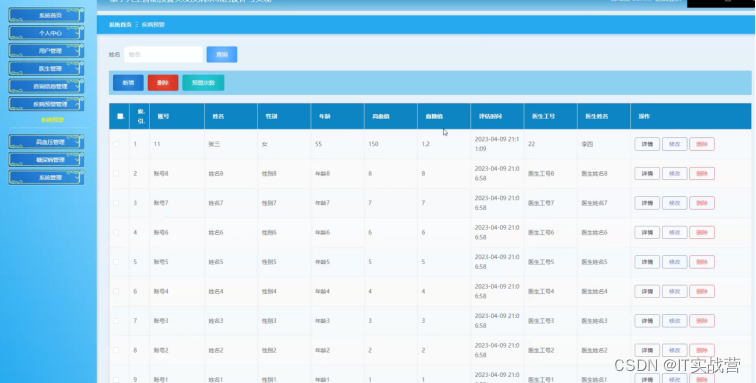This screenshot has width=756, height=383.
Task: Open the 系统首页 sidebar menu item
Action: [x=46, y=15]
